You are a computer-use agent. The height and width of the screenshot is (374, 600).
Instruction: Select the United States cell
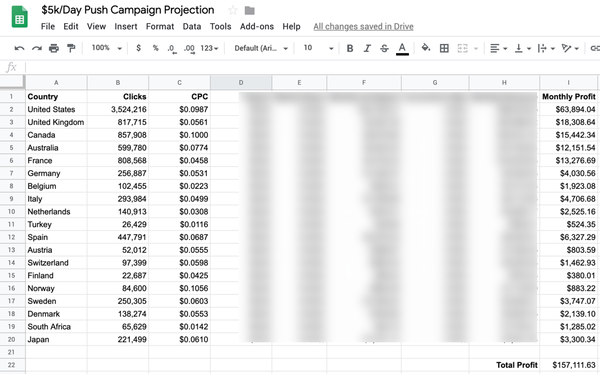click(56, 109)
